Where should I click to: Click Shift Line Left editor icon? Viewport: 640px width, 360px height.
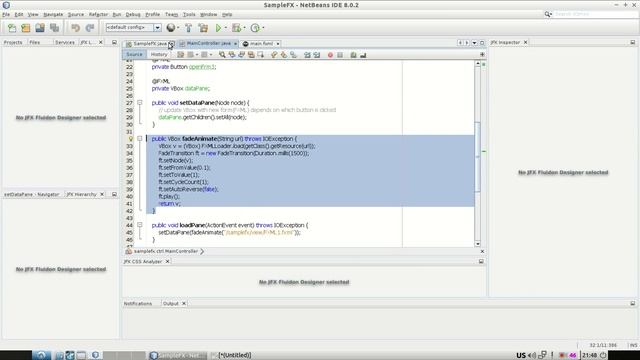[x=307, y=55]
